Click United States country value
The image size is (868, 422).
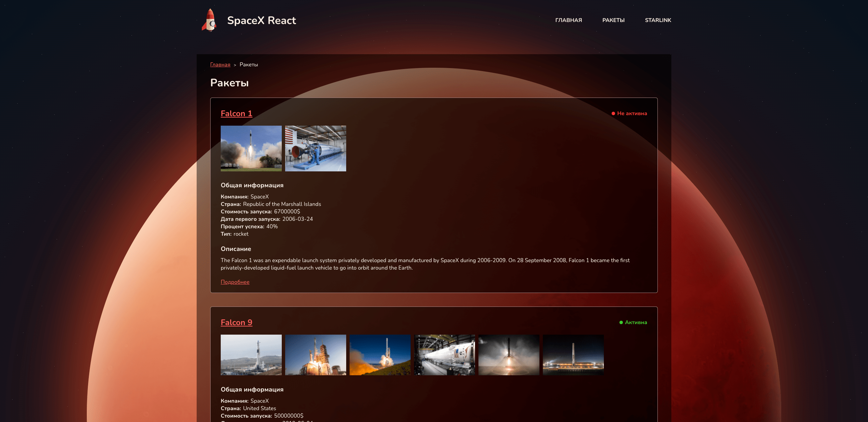[x=259, y=408]
